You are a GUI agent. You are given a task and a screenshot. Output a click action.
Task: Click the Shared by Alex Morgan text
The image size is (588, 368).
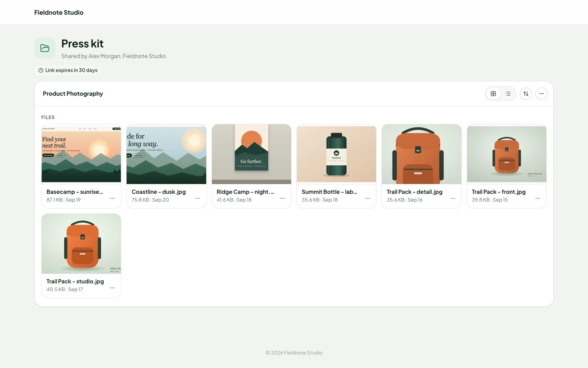(114, 56)
